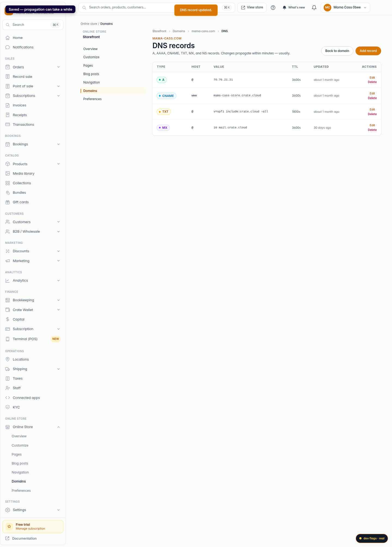Click What's new button
This screenshot has width=392, height=547.
[293, 8]
